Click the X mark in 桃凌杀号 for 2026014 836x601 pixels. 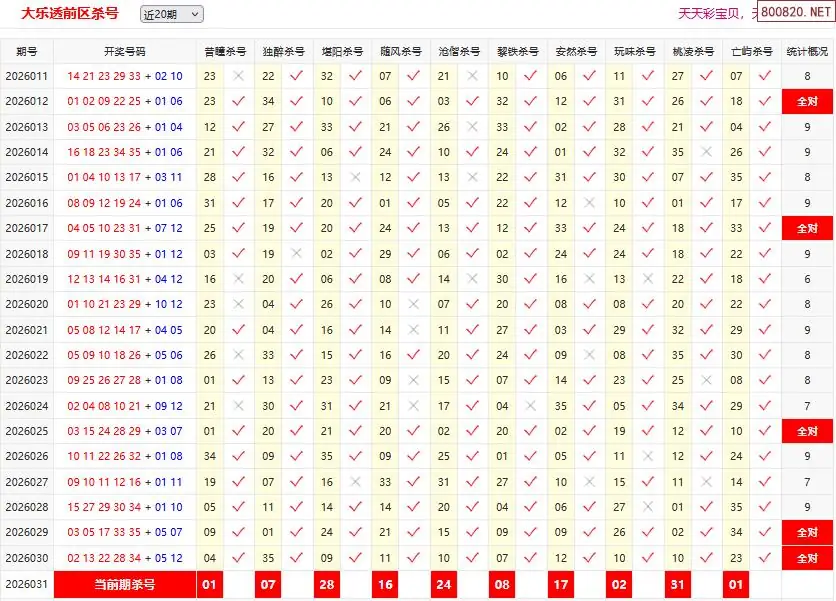[707, 152]
